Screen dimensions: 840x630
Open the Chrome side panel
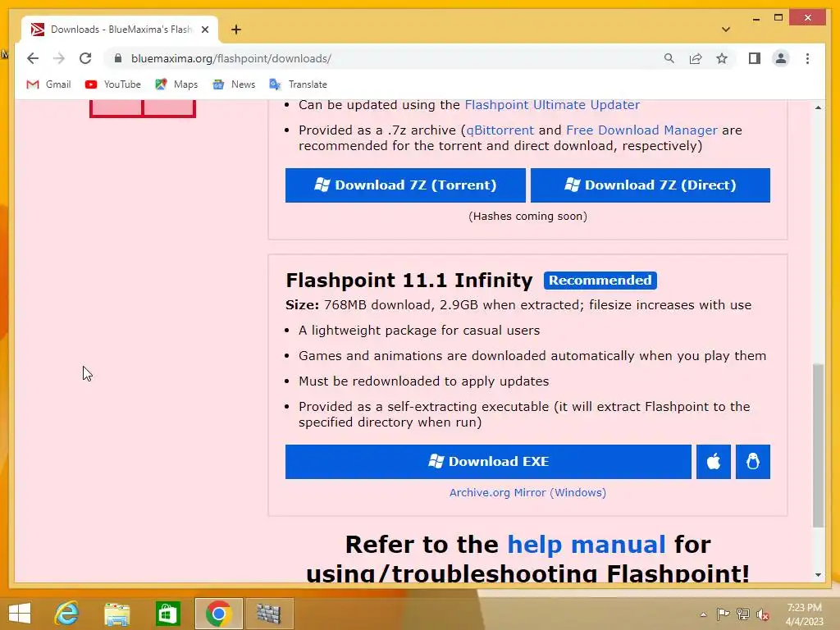[x=755, y=58]
